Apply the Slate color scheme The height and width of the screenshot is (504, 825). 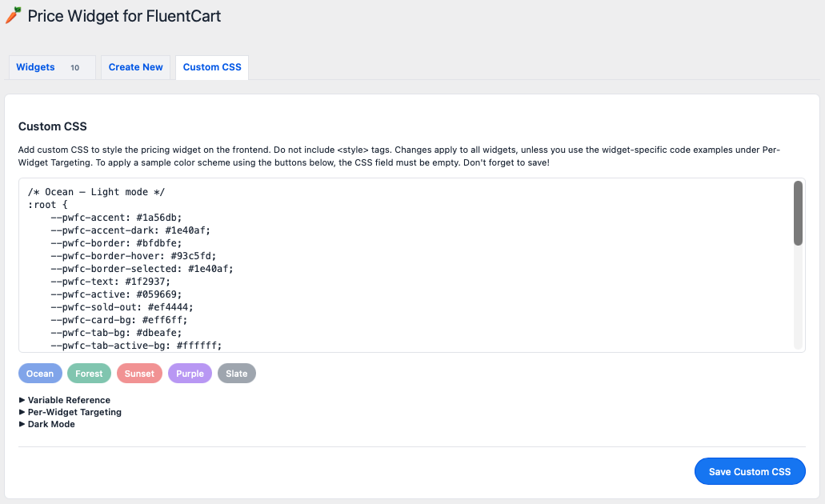(237, 374)
